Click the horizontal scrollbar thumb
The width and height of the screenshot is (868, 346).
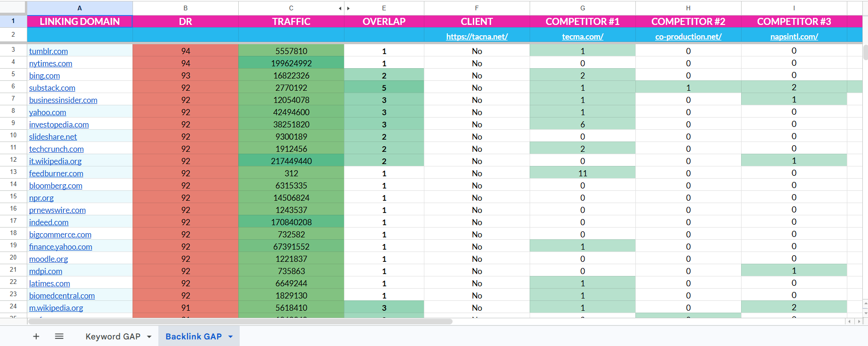[x=240, y=322]
